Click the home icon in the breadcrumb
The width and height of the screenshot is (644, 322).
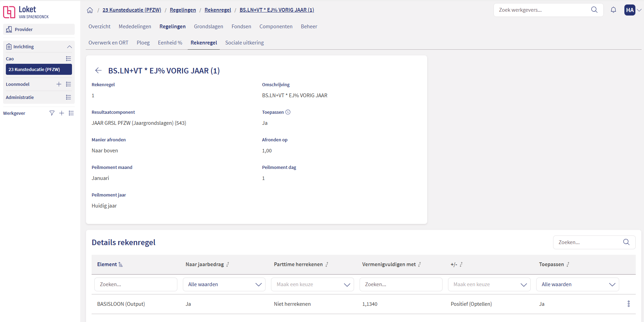pos(90,10)
